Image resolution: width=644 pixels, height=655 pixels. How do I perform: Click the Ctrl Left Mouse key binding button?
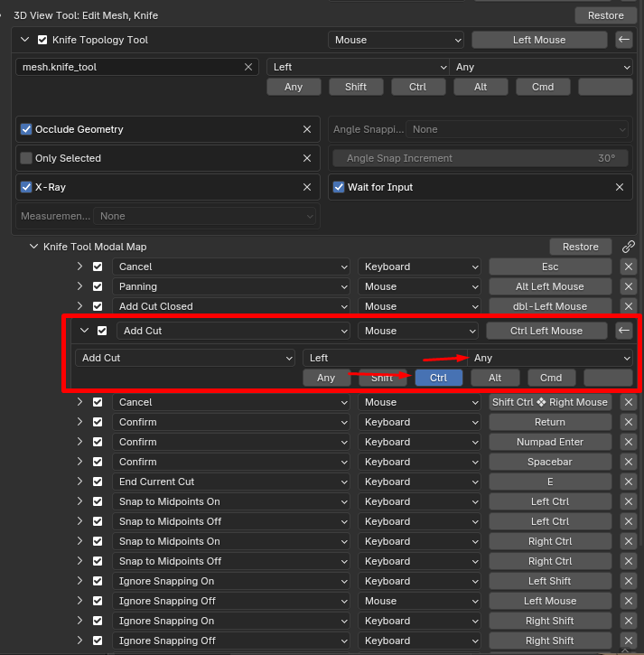pos(546,331)
